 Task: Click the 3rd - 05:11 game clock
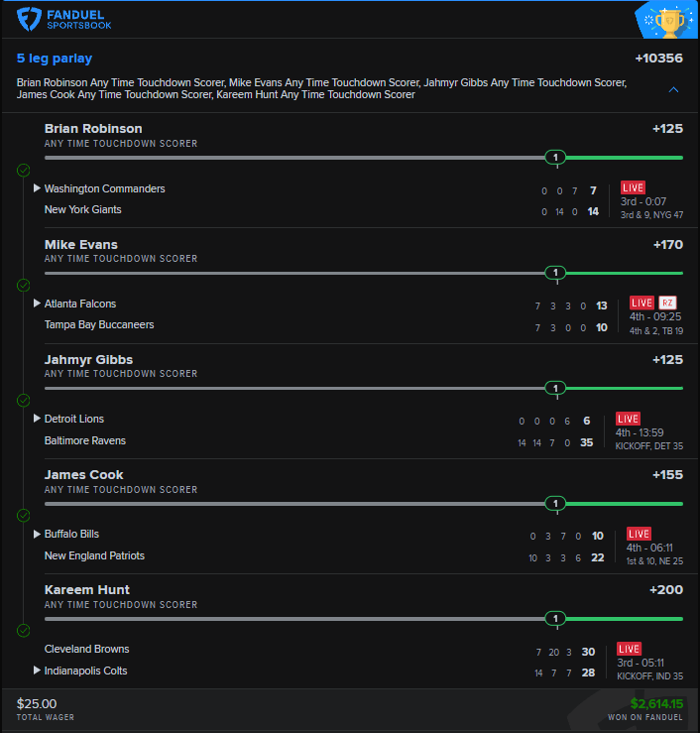641,663
